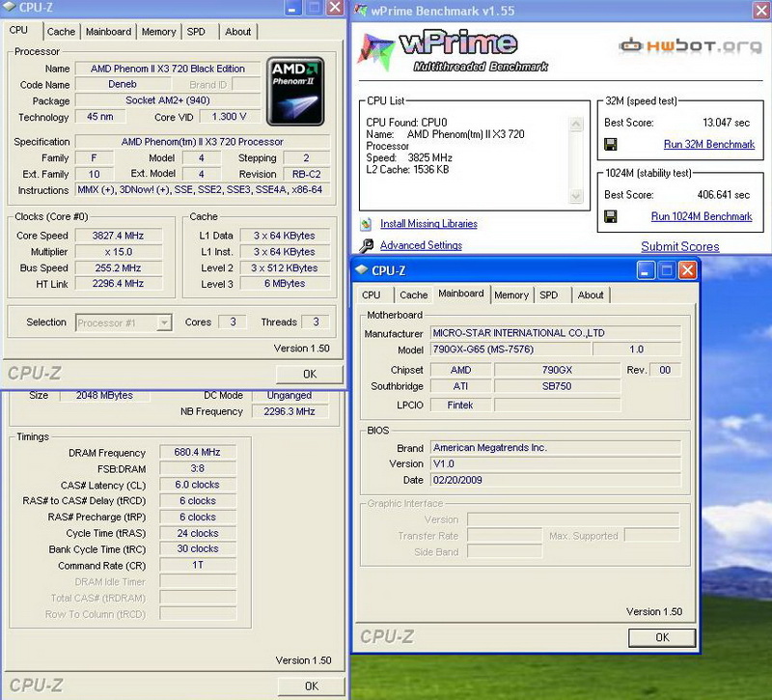Viewport: 772px width, 700px height.
Task: Click the NB Frequency value 2296.3 MHz
Action: point(289,411)
